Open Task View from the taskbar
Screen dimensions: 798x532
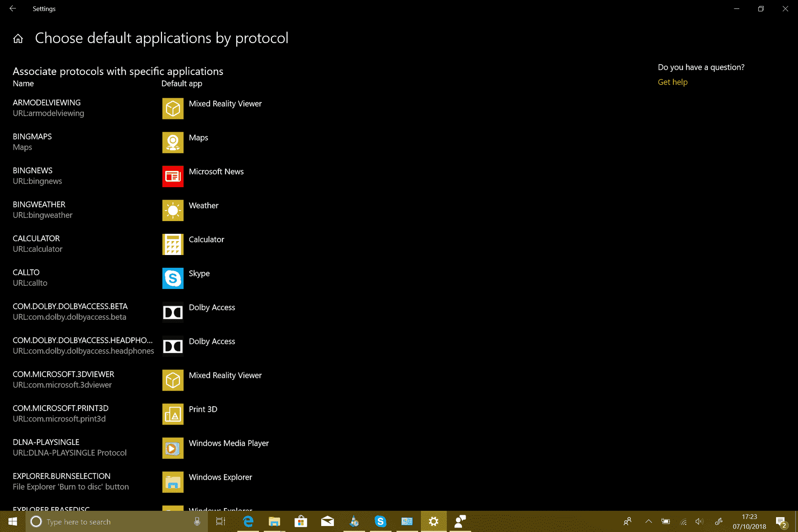pyautogui.click(x=221, y=521)
